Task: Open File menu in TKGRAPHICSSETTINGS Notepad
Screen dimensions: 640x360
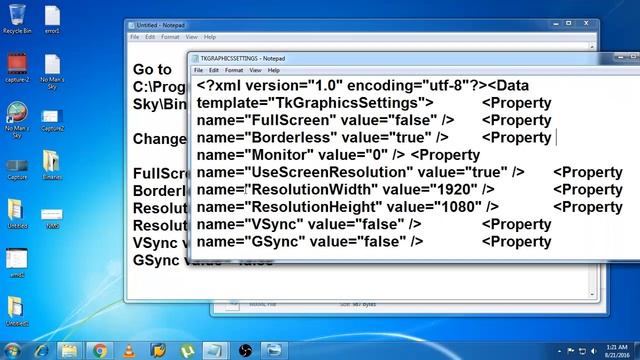Action: click(x=198, y=70)
